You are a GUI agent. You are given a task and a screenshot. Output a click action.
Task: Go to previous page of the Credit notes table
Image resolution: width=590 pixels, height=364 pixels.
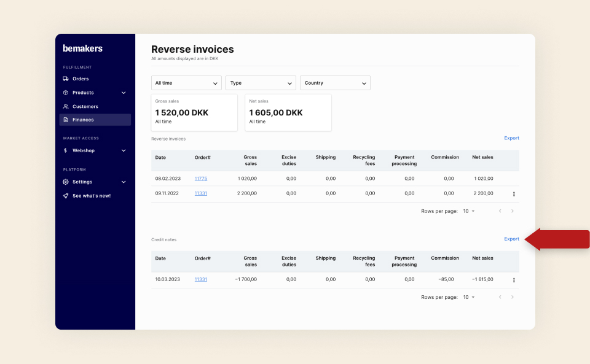pyautogui.click(x=500, y=297)
